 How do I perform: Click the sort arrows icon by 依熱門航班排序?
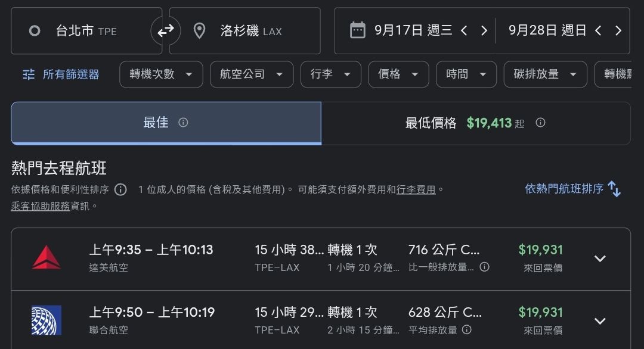click(x=614, y=189)
